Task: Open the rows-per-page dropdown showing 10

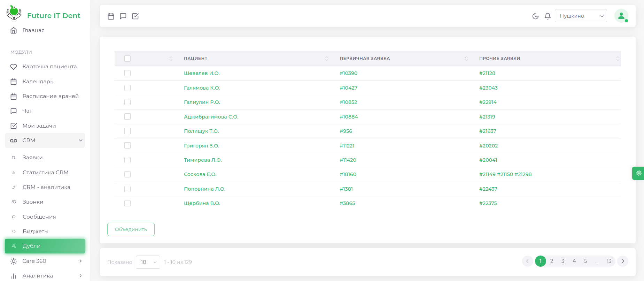Action: pyautogui.click(x=148, y=262)
